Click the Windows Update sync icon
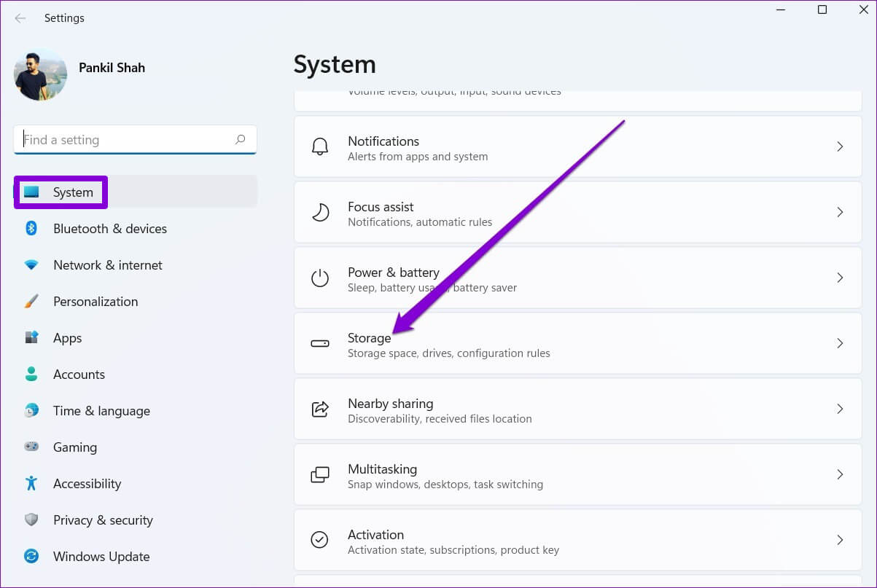Image resolution: width=877 pixels, height=588 pixels. (x=31, y=557)
